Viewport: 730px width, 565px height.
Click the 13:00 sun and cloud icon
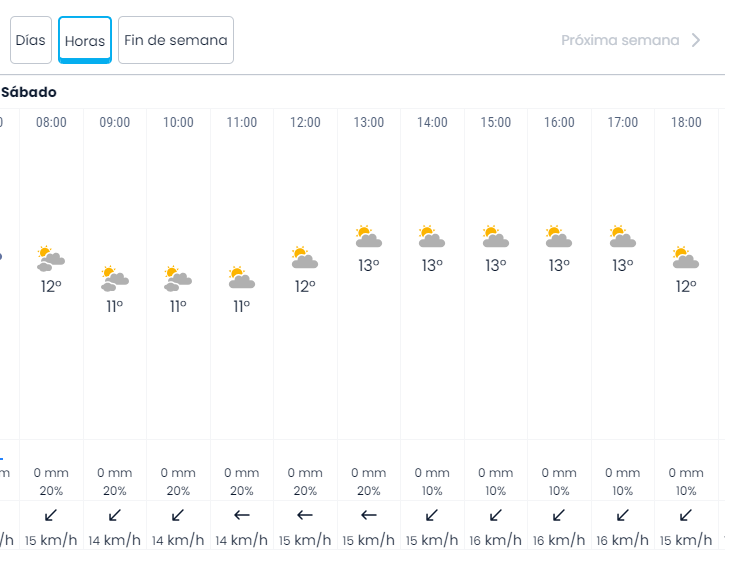(369, 237)
